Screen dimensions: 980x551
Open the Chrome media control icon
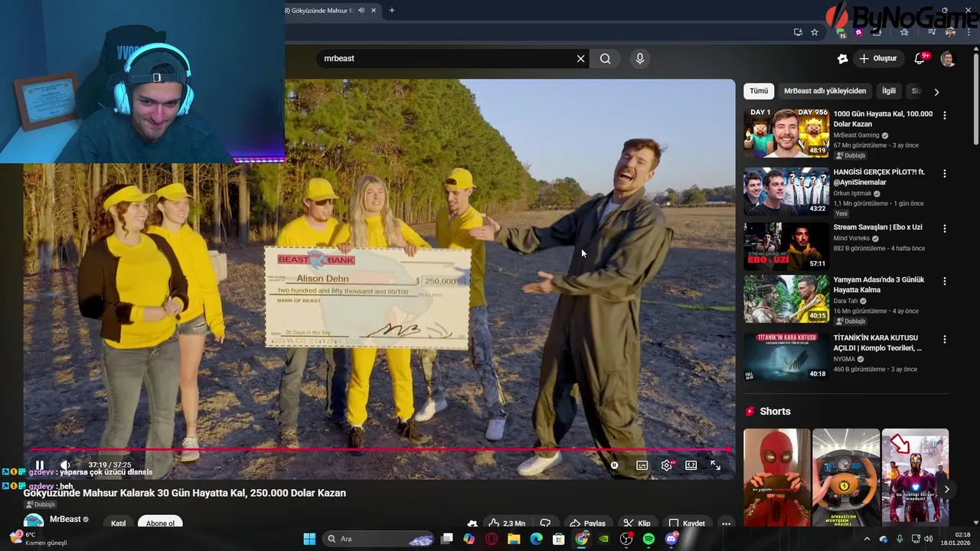coord(933,32)
